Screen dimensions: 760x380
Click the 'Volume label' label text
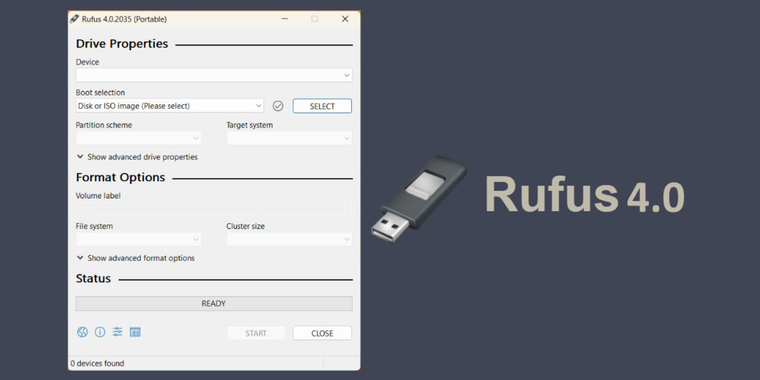[x=98, y=196]
